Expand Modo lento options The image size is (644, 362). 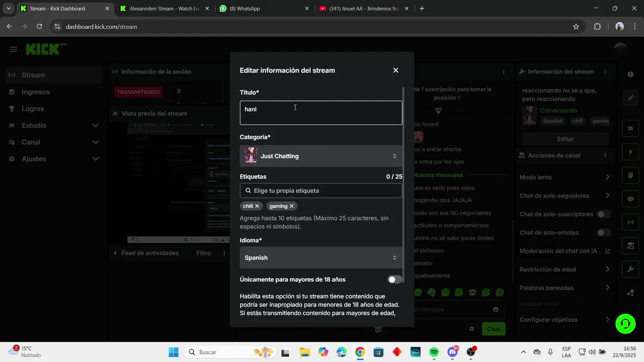tap(607, 177)
